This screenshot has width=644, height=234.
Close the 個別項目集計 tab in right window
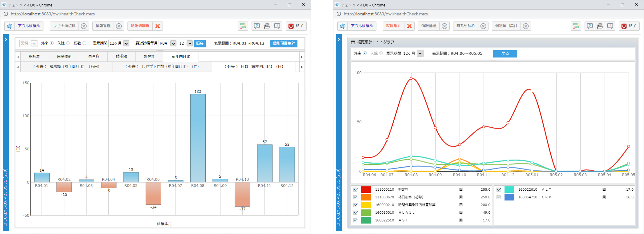526,26
